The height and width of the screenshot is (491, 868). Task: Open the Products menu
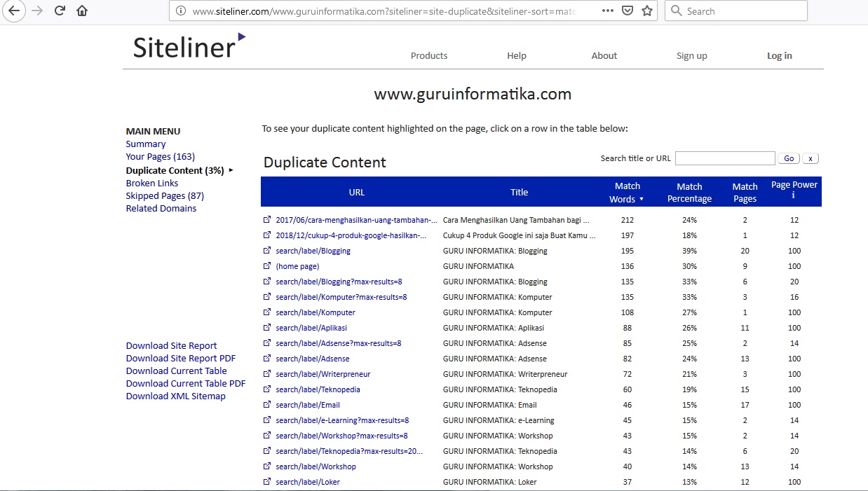[x=429, y=56]
